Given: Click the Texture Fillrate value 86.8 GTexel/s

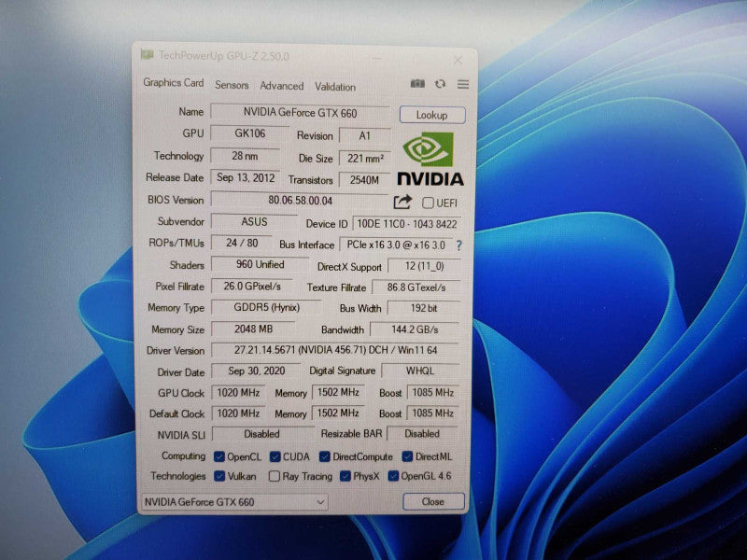Looking at the screenshot, I should (416, 287).
